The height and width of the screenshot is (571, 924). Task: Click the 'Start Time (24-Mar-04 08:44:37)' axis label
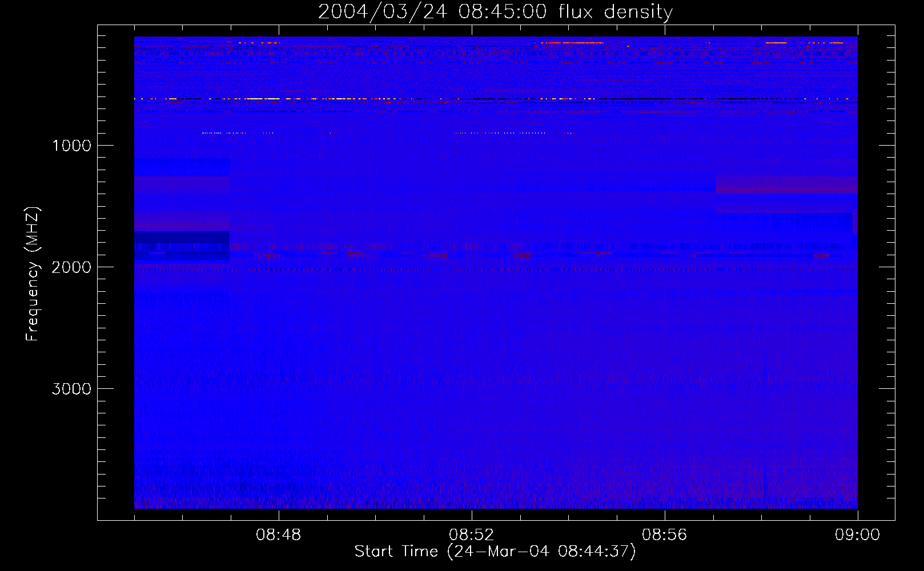(x=495, y=552)
